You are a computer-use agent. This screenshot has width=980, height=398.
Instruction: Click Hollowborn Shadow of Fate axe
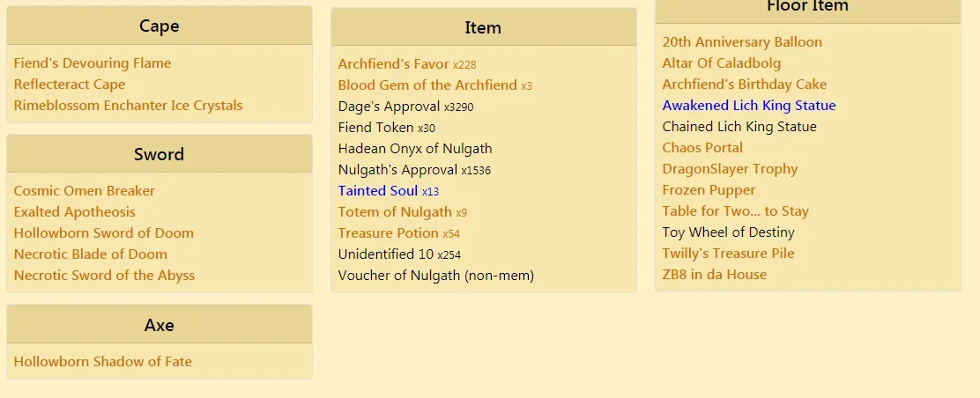102,362
